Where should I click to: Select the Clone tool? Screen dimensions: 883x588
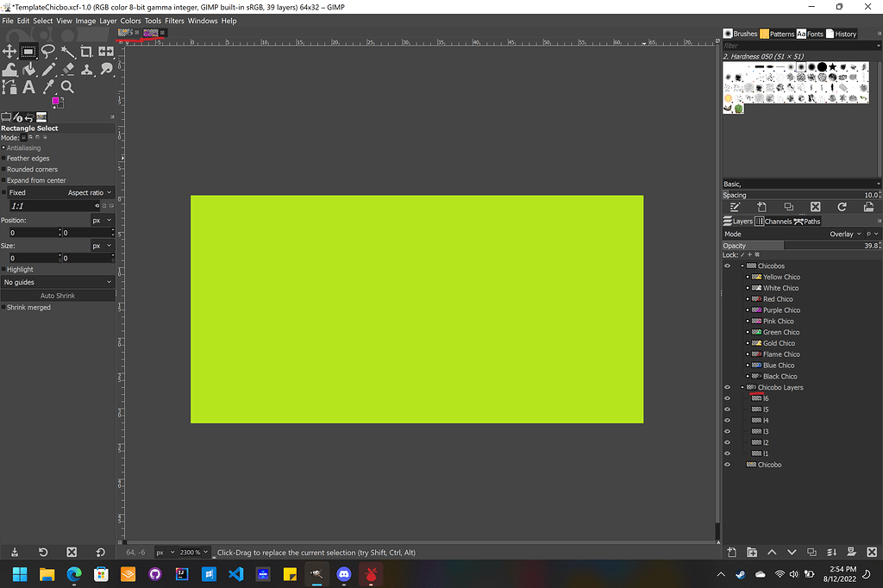87,69
